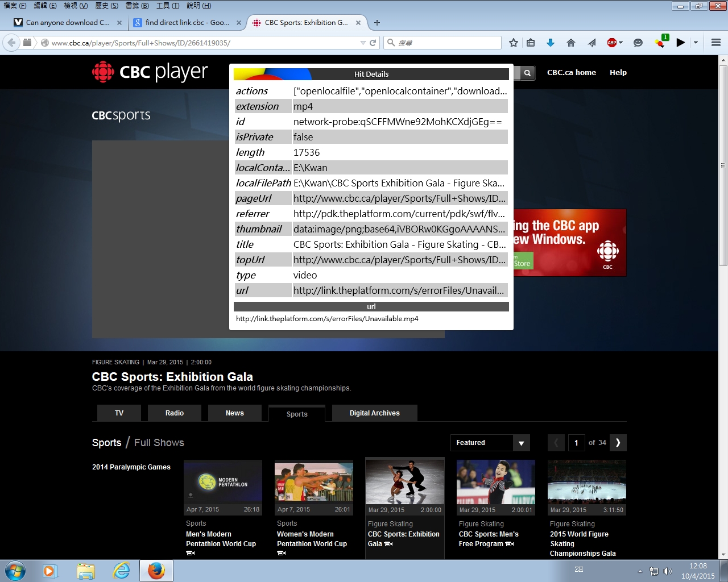Click the black play arrow toolbar icon
Image resolution: width=728 pixels, height=582 pixels.
coord(680,43)
